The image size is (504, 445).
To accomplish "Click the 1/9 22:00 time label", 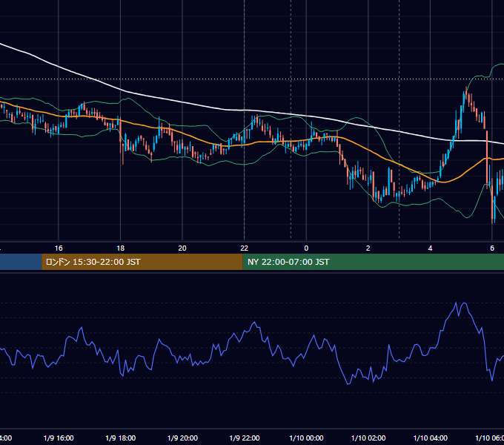I will point(245,438).
